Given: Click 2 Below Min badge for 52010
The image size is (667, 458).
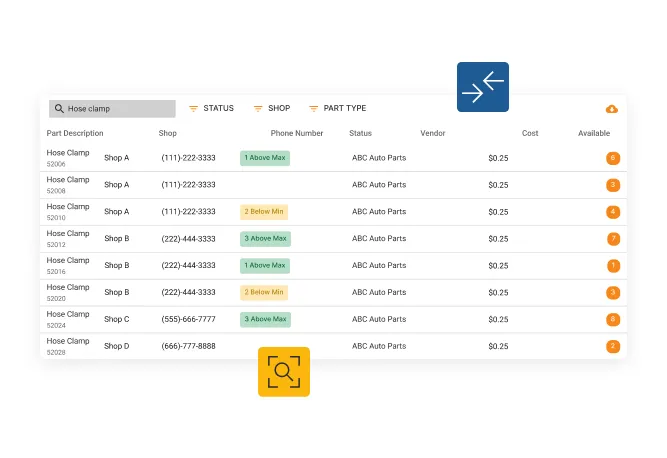Looking at the screenshot, I should [264, 212].
